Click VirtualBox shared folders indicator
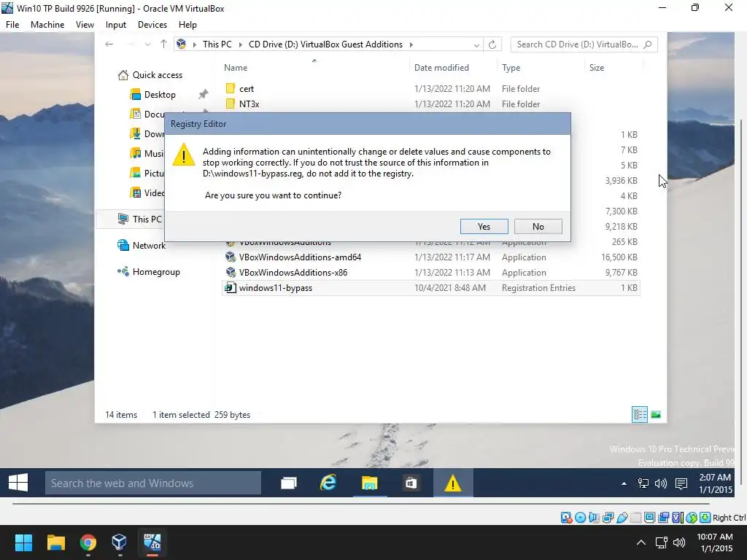 pyautogui.click(x=635, y=518)
